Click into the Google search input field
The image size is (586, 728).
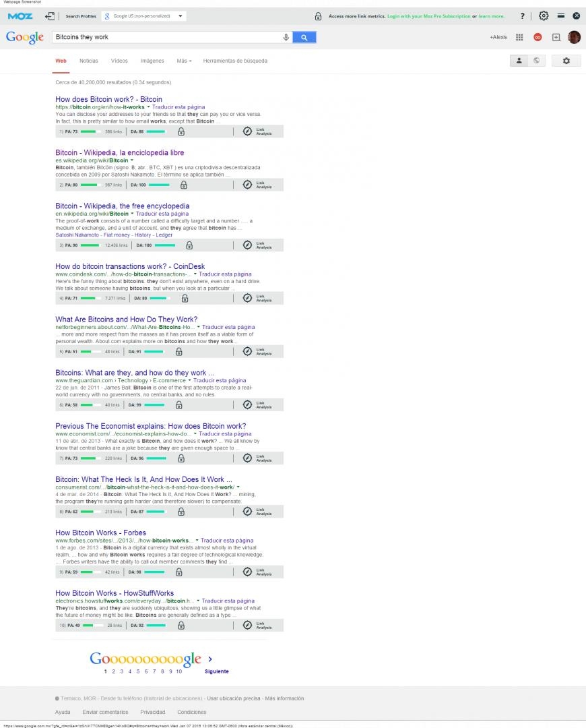pos(167,37)
